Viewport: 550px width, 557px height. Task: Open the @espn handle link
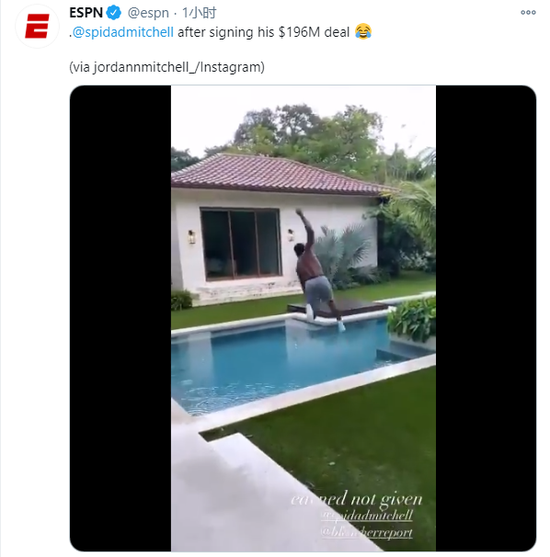(148, 13)
